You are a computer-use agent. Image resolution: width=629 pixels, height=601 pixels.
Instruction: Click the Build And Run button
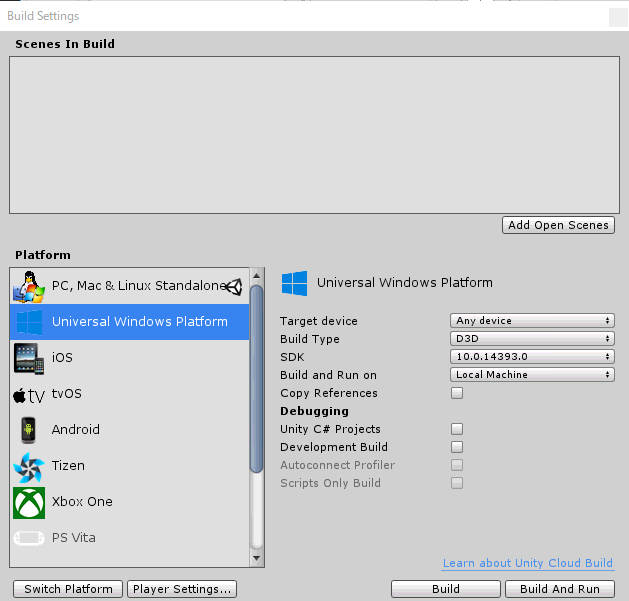point(560,589)
